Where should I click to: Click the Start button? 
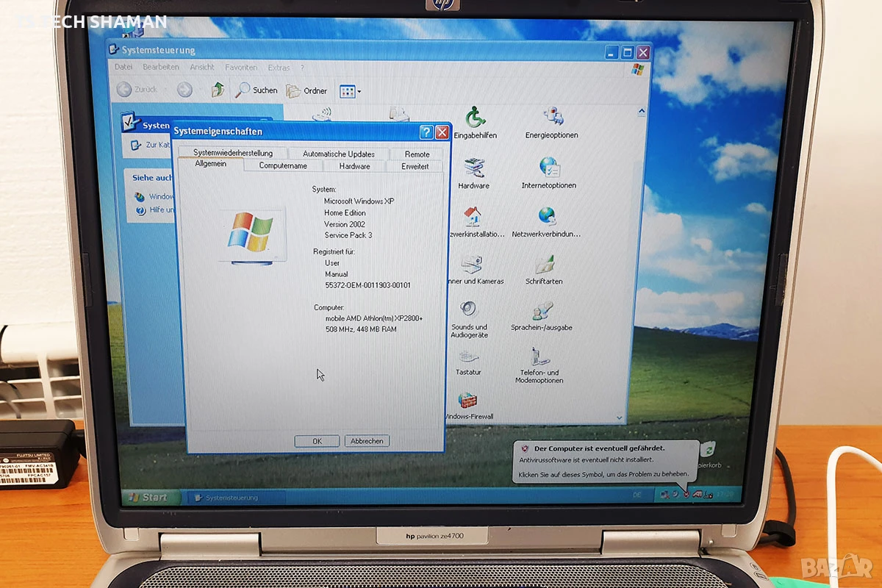tap(149, 497)
